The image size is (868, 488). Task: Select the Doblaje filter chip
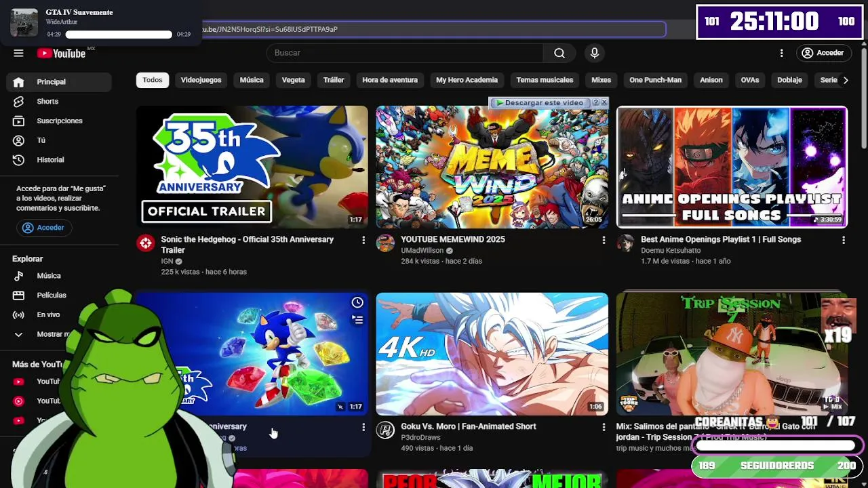tap(789, 80)
